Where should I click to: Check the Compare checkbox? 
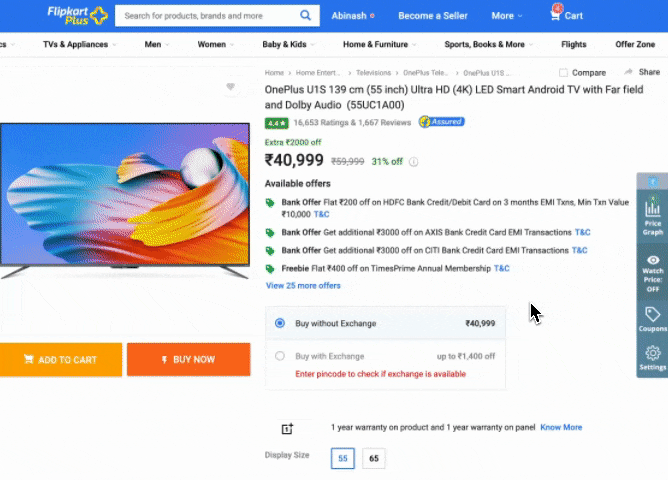[564, 73]
